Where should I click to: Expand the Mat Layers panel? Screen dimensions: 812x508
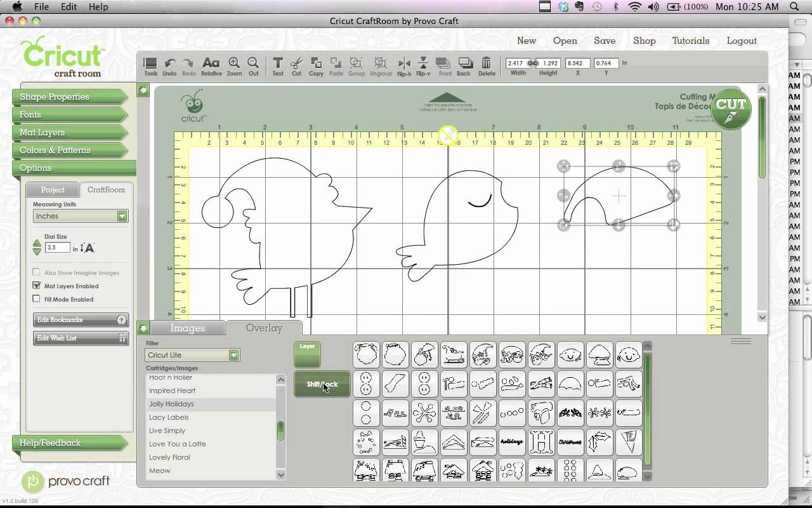[x=70, y=132]
